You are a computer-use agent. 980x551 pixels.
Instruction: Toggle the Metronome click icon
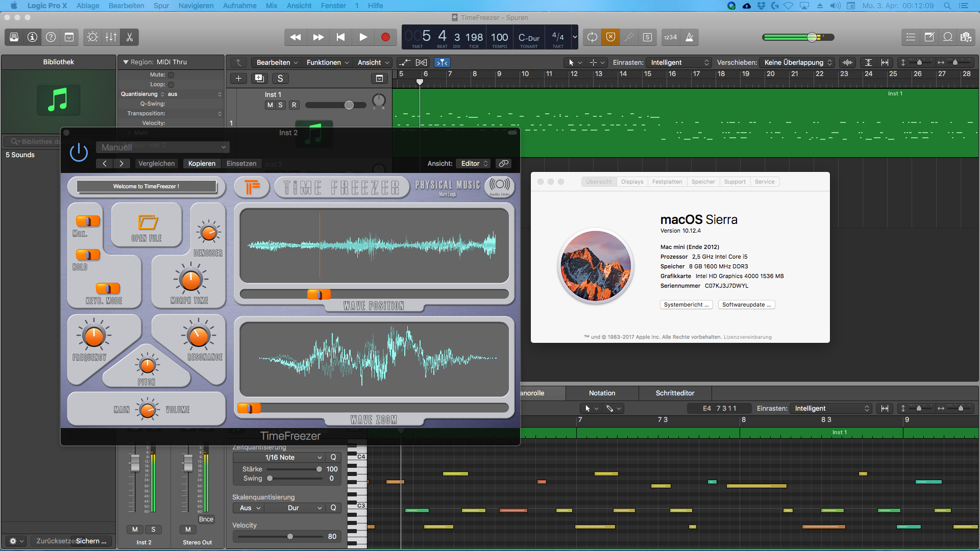pos(689,37)
